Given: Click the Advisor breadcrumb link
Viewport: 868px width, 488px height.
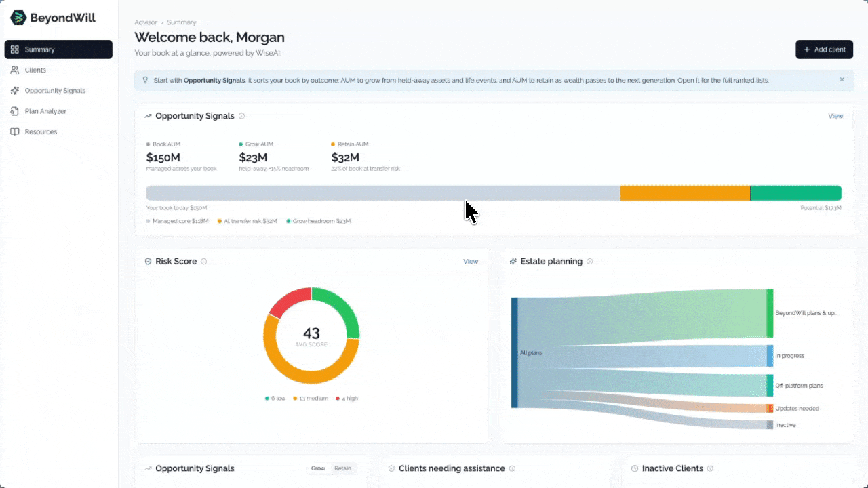Looking at the screenshot, I should (x=146, y=22).
